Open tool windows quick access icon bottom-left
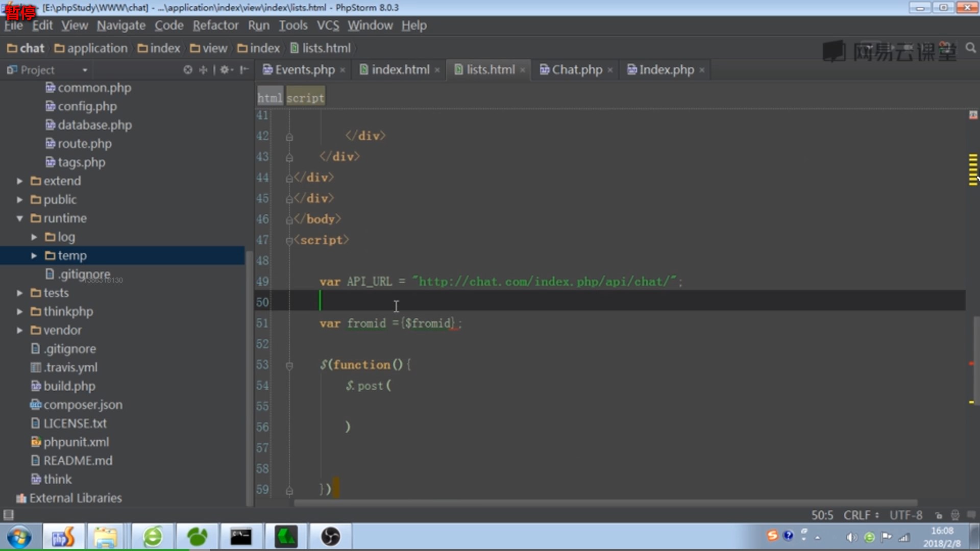Image resolution: width=980 pixels, height=551 pixels. 8,515
